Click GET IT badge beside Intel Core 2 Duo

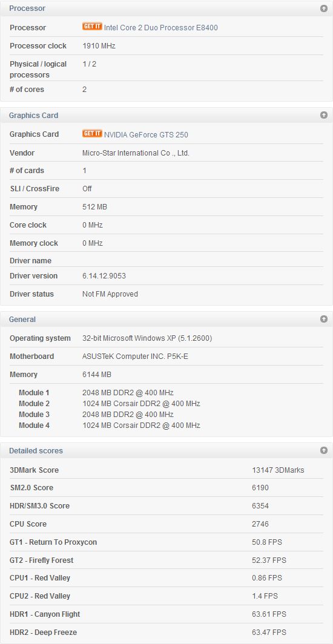(92, 27)
